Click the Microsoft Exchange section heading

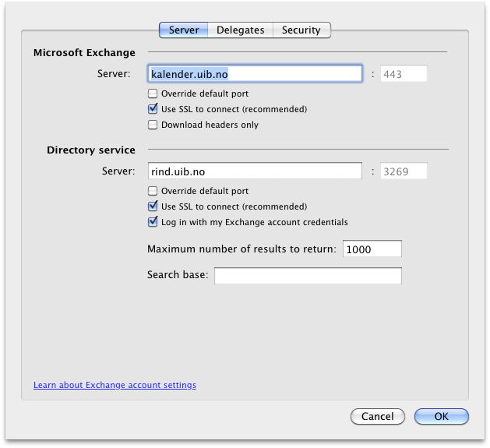pos(84,53)
